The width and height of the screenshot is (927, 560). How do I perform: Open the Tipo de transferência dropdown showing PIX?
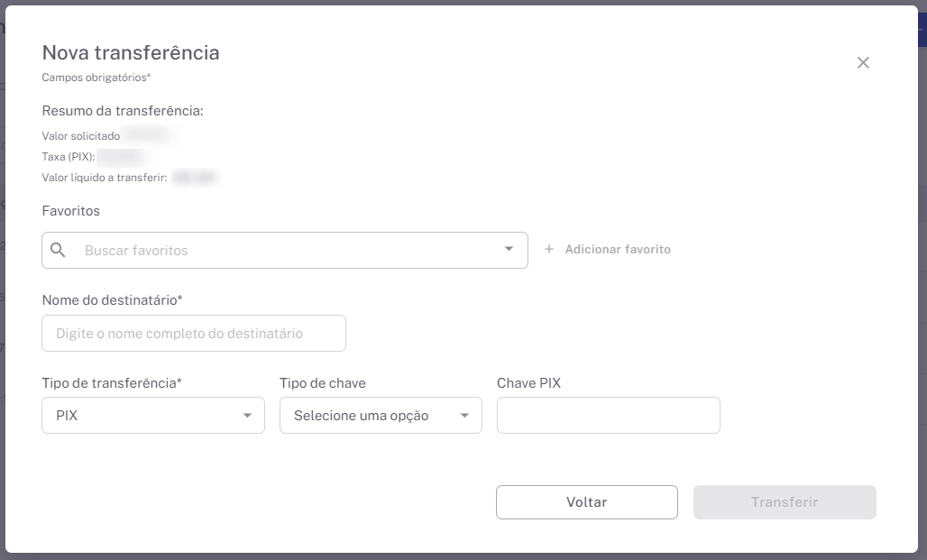click(144, 416)
